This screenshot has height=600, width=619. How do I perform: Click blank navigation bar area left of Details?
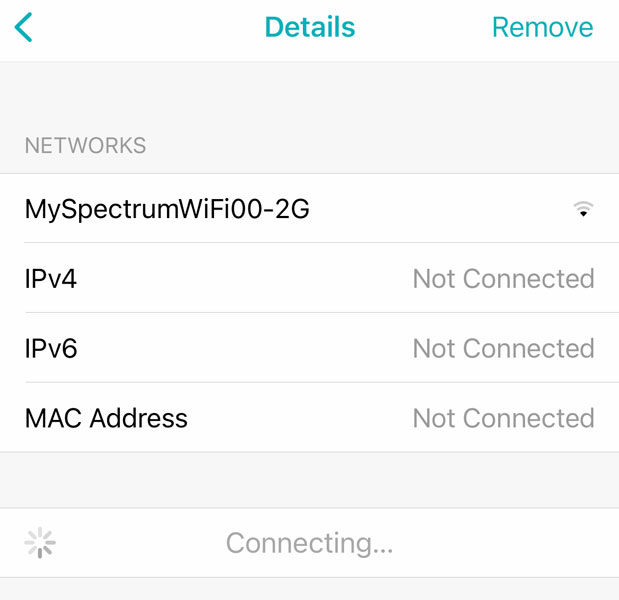click(x=150, y=27)
